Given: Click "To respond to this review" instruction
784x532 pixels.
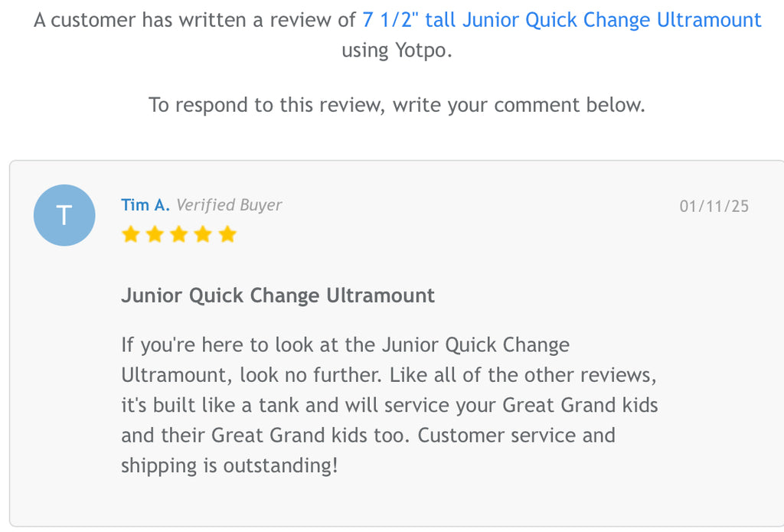Looking at the screenshot, I should 397,105.
